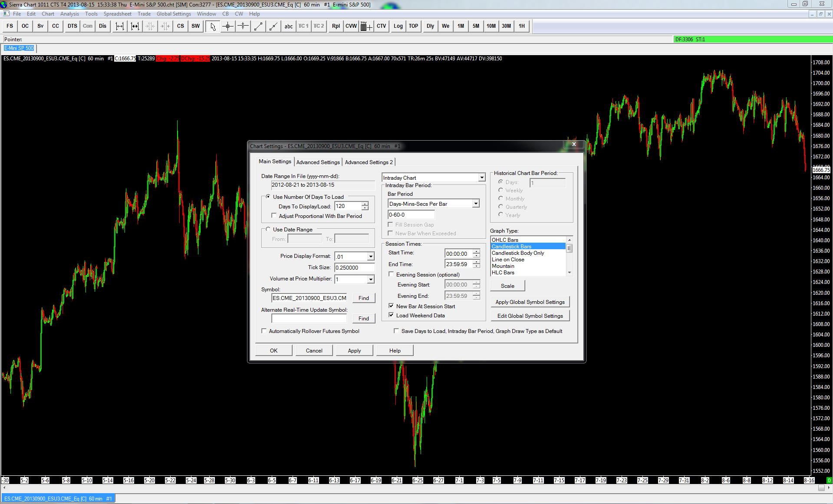Viewport: 833px width, 504px height.
Task: Select Mountain in the Graph Type list
Action: point(503,266)
